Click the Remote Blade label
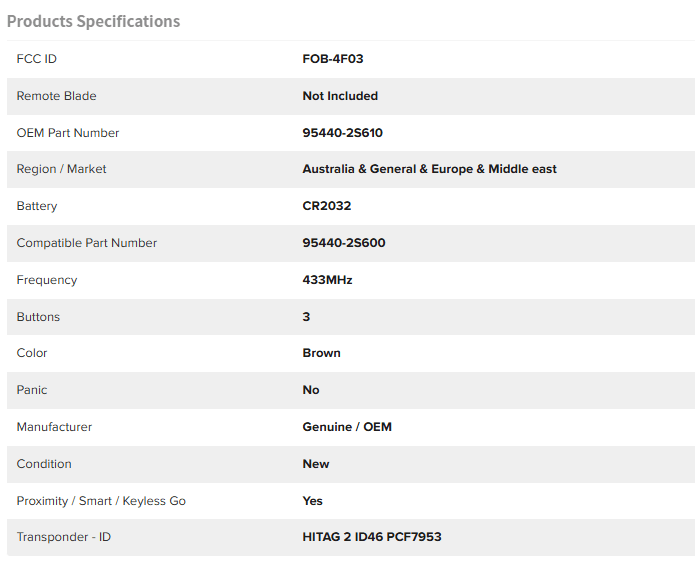Screen dimensions: 695x565 click(57, 96)
